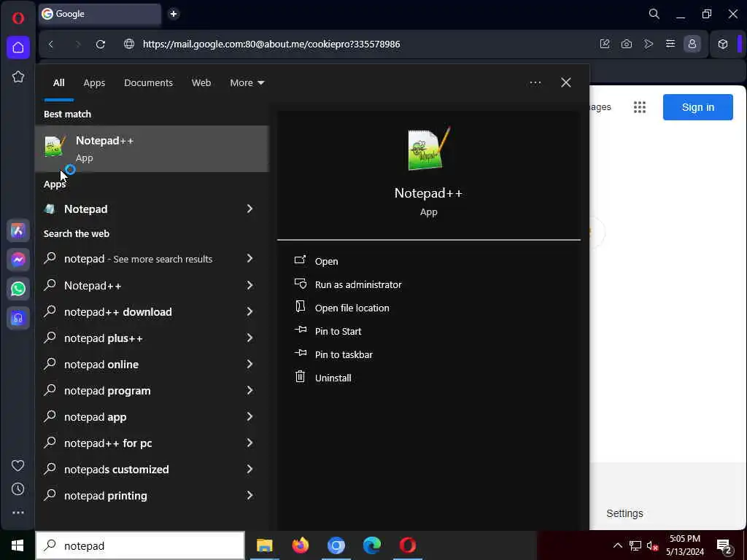Switch to the All search tab
Viewport: 747px width, 560px height.
tap(58, 83)
